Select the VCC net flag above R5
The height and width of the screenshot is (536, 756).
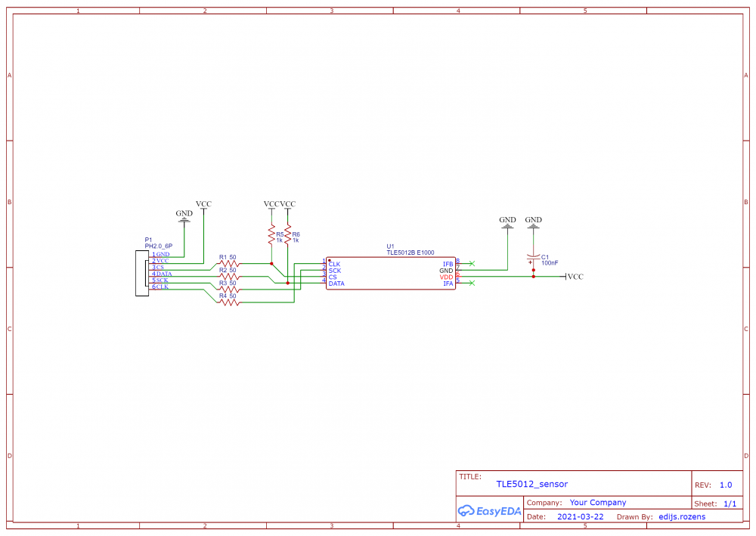coord(271,205)
